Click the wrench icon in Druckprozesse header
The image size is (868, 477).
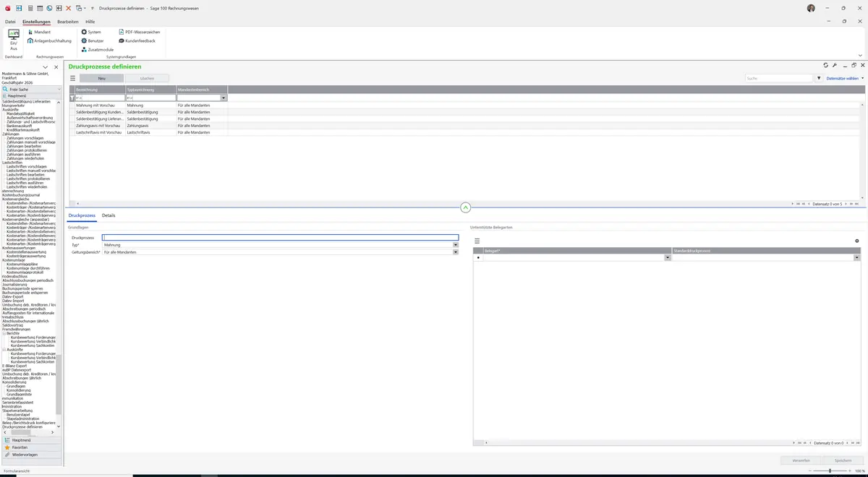click(x=835, y=66)
